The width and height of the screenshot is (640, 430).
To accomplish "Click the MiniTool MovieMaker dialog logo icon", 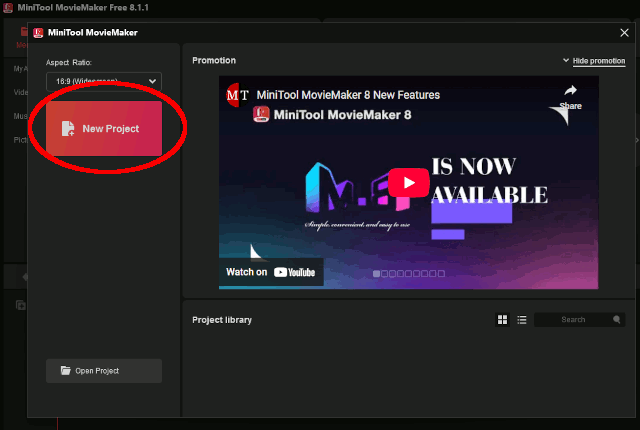I will 37,32.
